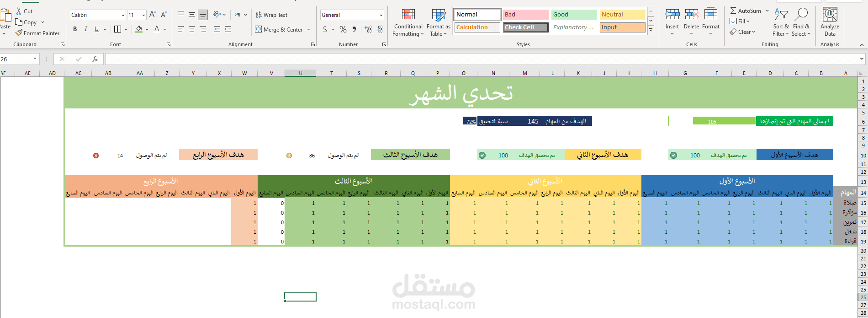
Task: Click the text direction icon
Action: point(238,15)
